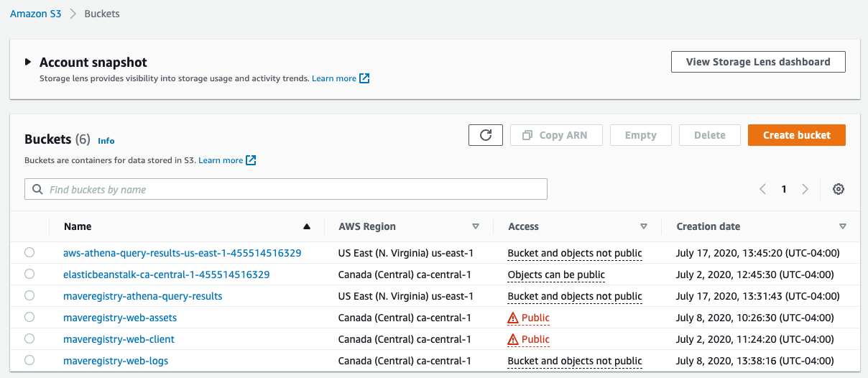Image resolution: width=868 pixels, height=378 pixels.
Task: Click the warning icon for maveregistry-web-client
Action: pyautogui.click(x=513, y=339)
